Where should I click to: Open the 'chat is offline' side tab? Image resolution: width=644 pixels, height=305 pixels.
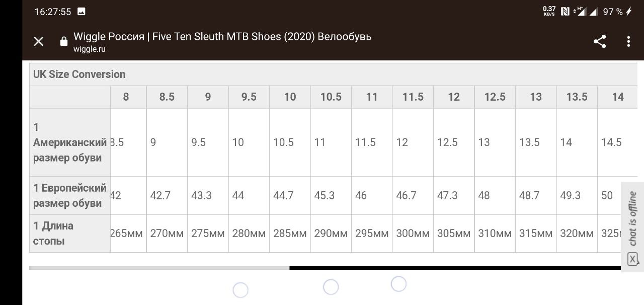[632, 219]
